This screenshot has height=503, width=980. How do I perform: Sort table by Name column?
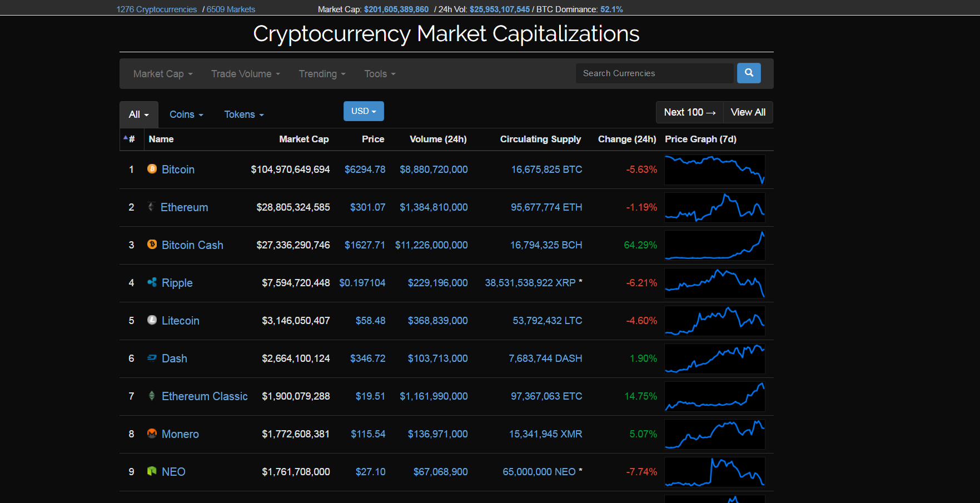[161, 139]
